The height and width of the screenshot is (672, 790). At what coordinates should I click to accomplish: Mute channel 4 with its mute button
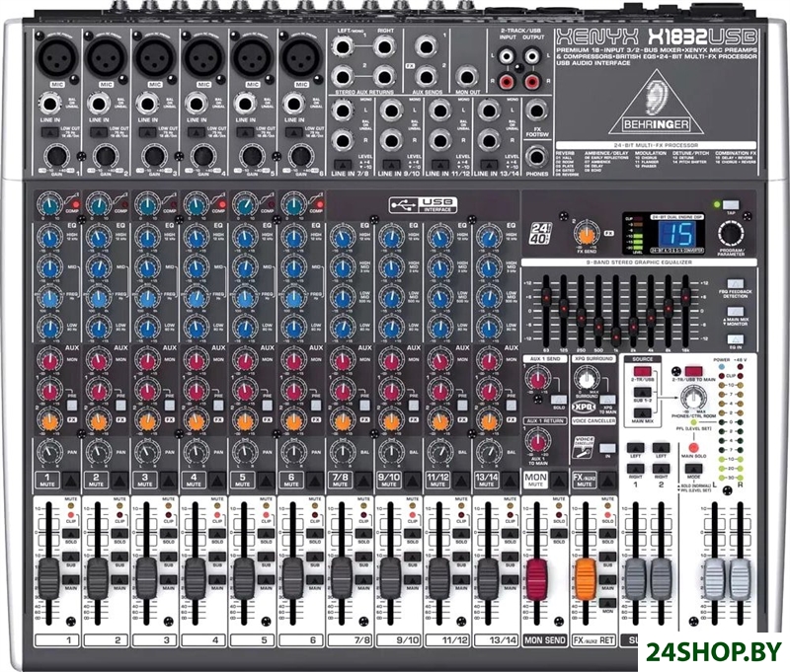click(x=218, y=481)
